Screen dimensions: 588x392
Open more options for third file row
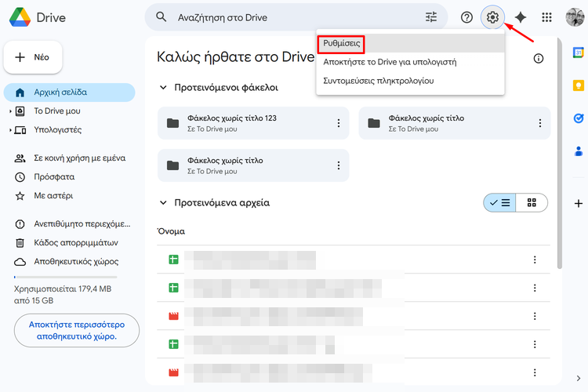pos(535,316)
